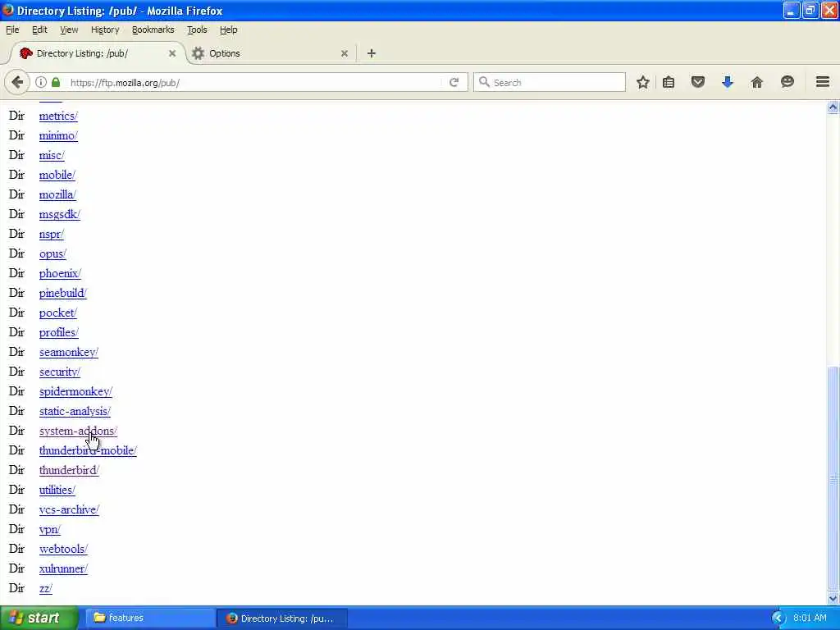Image resolution: width=840 pixels, height=630 pixels.
Task: Open the thunderbird/ directory link
Action: coord(69,470)
